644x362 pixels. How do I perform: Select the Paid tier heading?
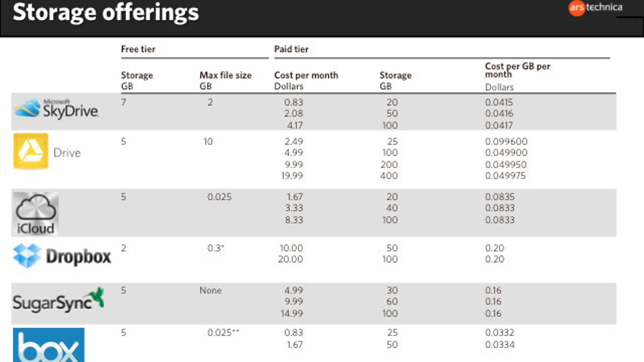pos(291,49)
